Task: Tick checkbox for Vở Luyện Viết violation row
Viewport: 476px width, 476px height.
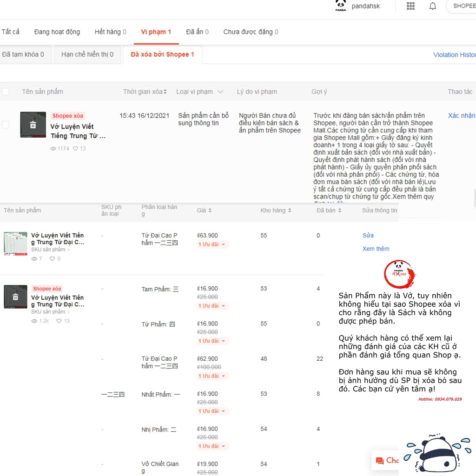Action: tap(6, 125)
